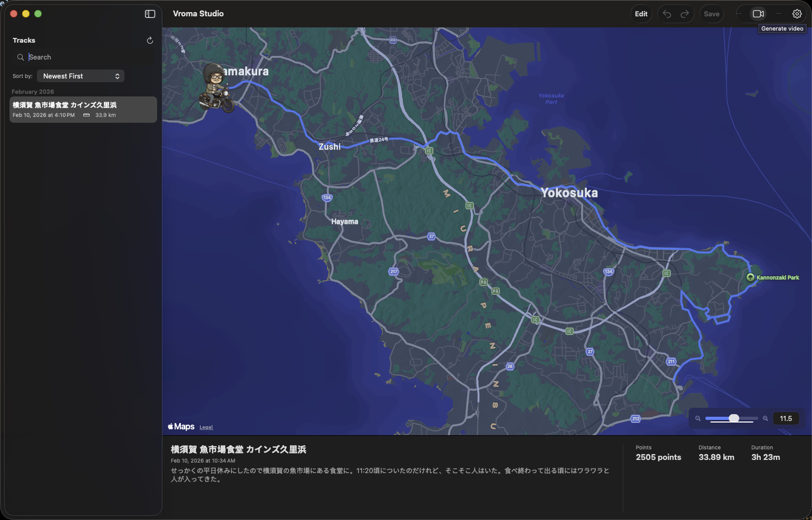Click the Generate video camera icon
The width and height of the screenshot is (812, 520).
(x=758, y=14)
